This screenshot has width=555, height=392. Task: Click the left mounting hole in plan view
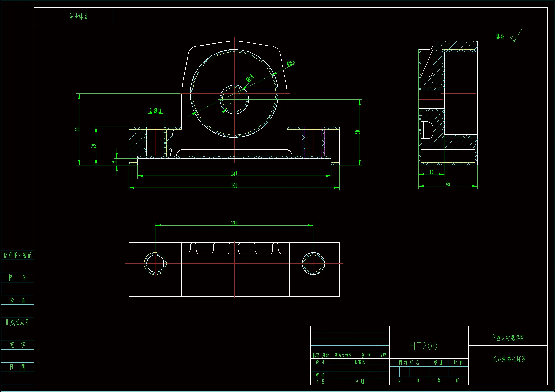[x=155, y=263]
